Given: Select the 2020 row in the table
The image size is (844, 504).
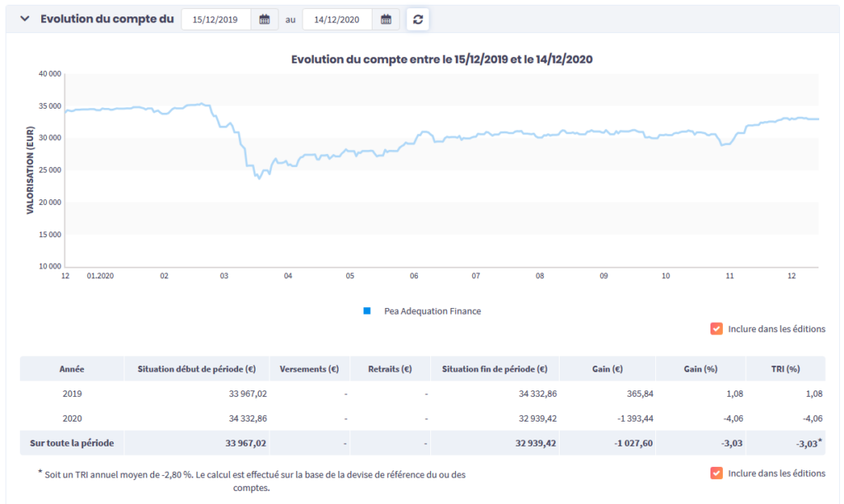Looking at the screenshot, I should pos(72,418).
